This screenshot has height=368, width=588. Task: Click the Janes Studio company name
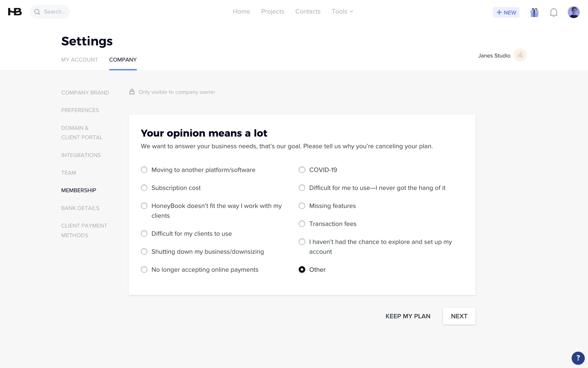[x=494, y=56]
